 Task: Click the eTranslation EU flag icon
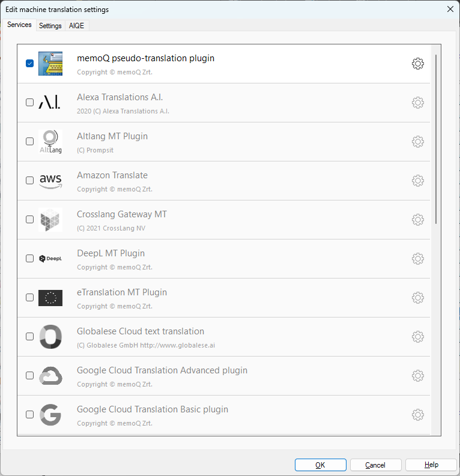50,298
